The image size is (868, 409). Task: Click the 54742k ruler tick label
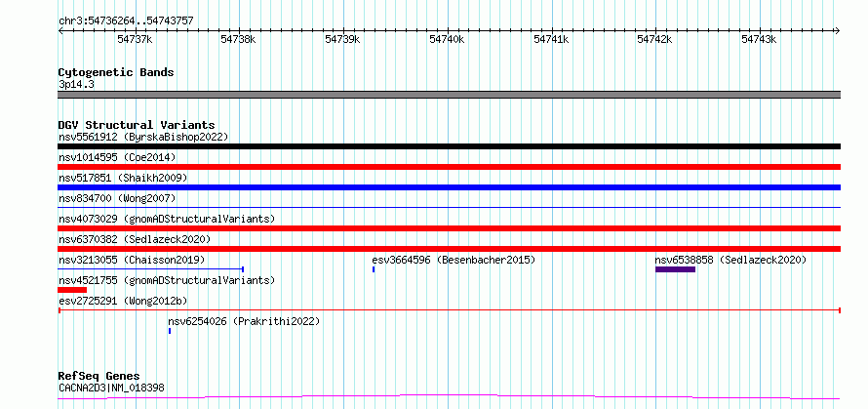pos(654,40)
